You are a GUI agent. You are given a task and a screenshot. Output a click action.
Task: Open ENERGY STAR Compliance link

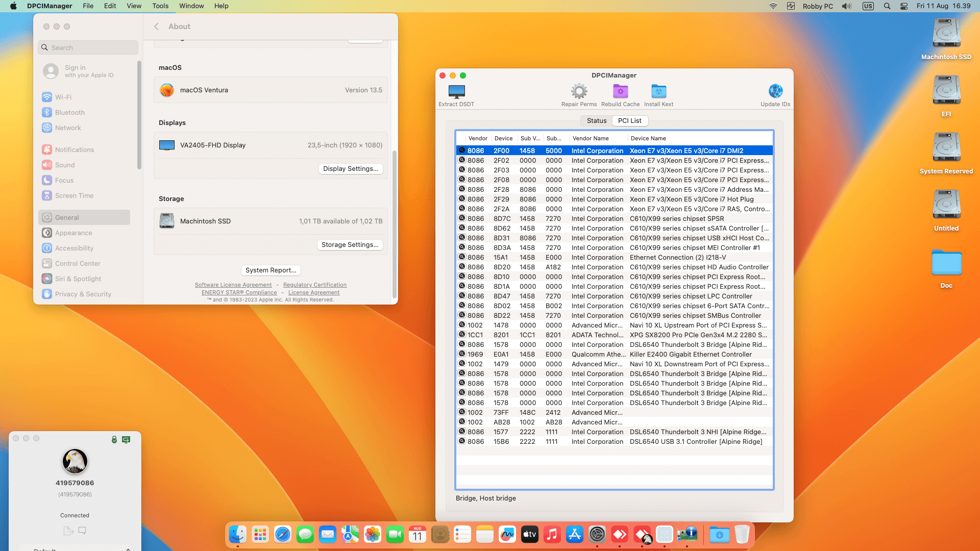click(x=239, y=292)
